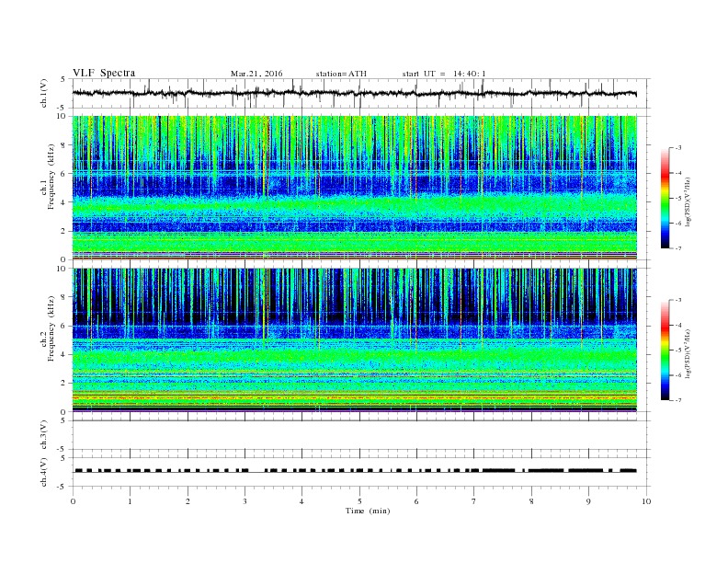Click the "VLF Spectra" plot title
The image size is (728, 563).
[104, 73]
